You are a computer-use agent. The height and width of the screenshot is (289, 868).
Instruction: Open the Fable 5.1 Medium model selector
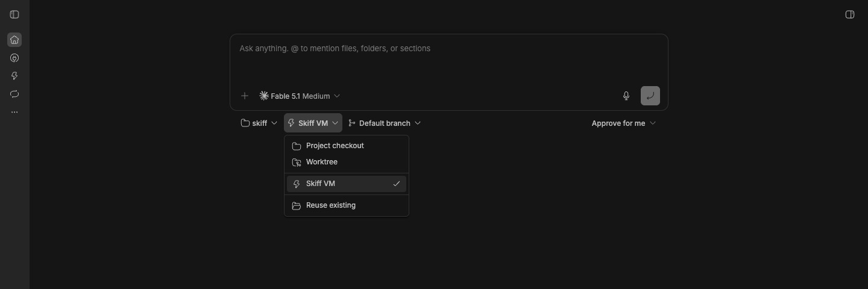point(300,96)
